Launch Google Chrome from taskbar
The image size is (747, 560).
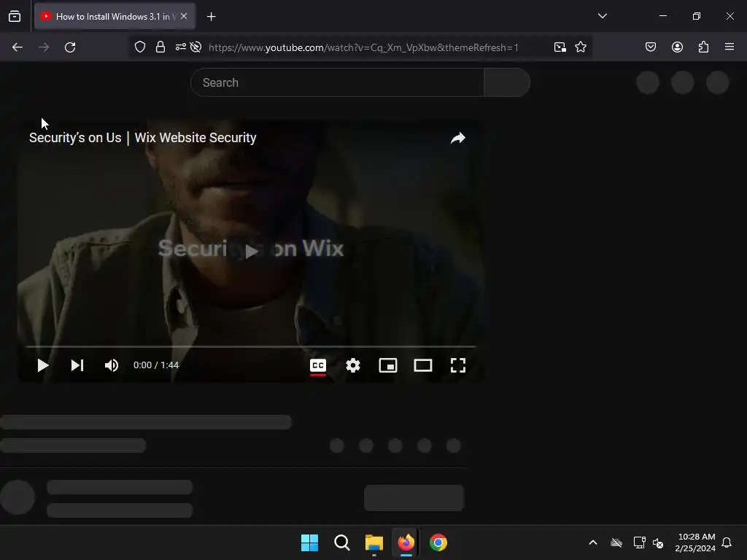pyautogui.click(x=438, y=542)
